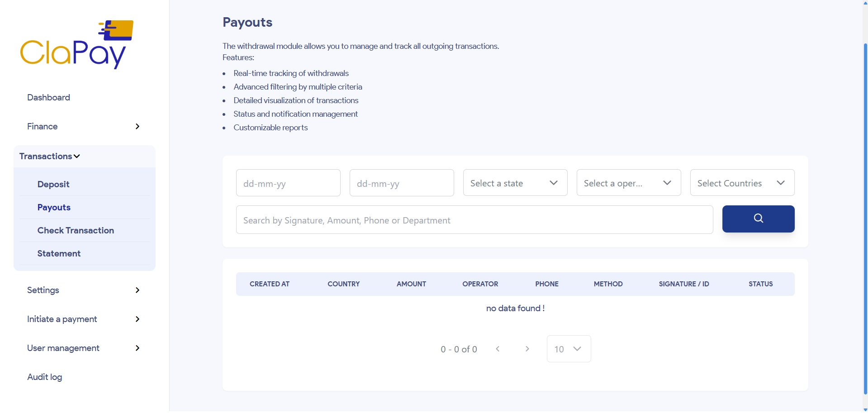Click the chevron next to Settings

pos(137,290)
